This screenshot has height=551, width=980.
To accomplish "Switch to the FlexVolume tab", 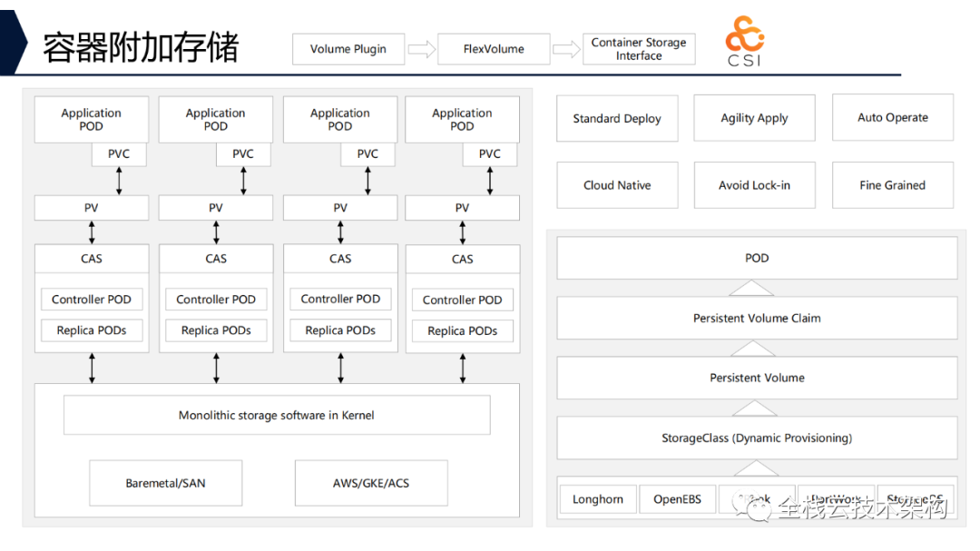I will tap(493, 49).
